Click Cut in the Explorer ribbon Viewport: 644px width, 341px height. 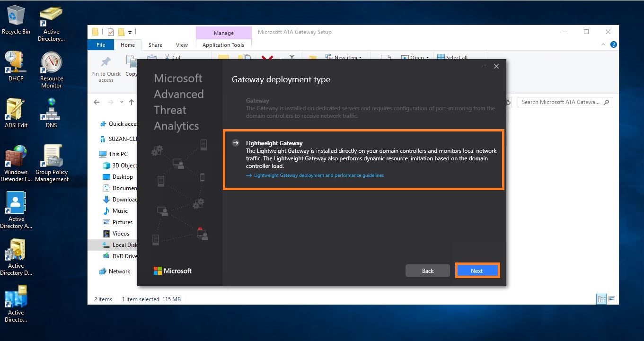point(172,57)
